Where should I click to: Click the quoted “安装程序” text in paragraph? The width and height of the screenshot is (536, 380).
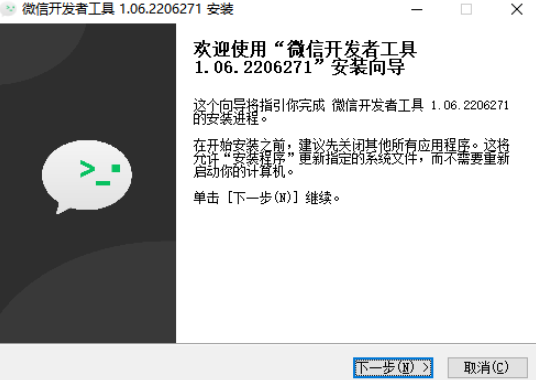pos(259,158)
